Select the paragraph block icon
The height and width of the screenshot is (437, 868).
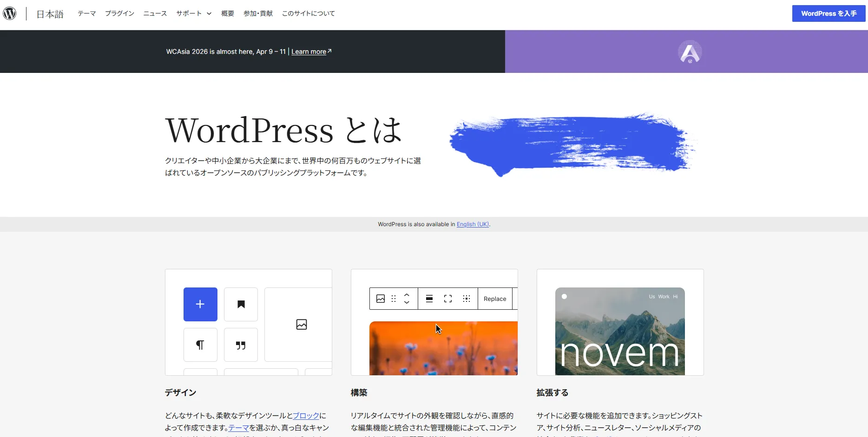pos(200,345)
